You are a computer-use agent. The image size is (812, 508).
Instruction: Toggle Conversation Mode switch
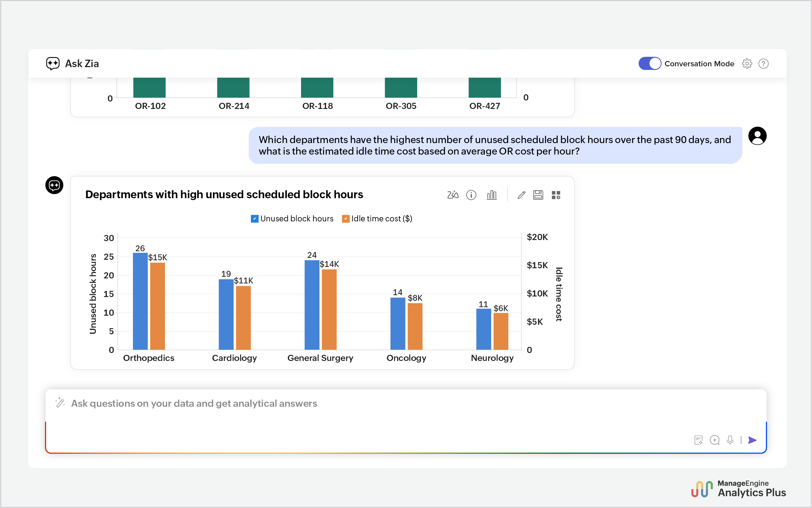[x=649, y=63]
